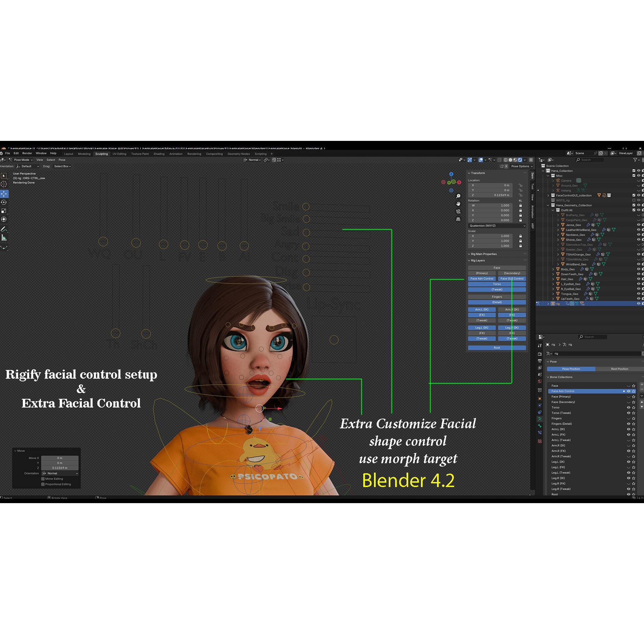Click the Rest Position button
Viewport: 644px width, 644px height.
(x=620, y=369)
